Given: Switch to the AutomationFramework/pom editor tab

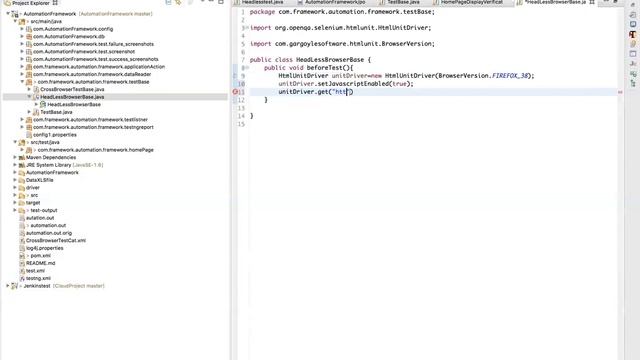Looking at the screenshot, I should [335, 2].
